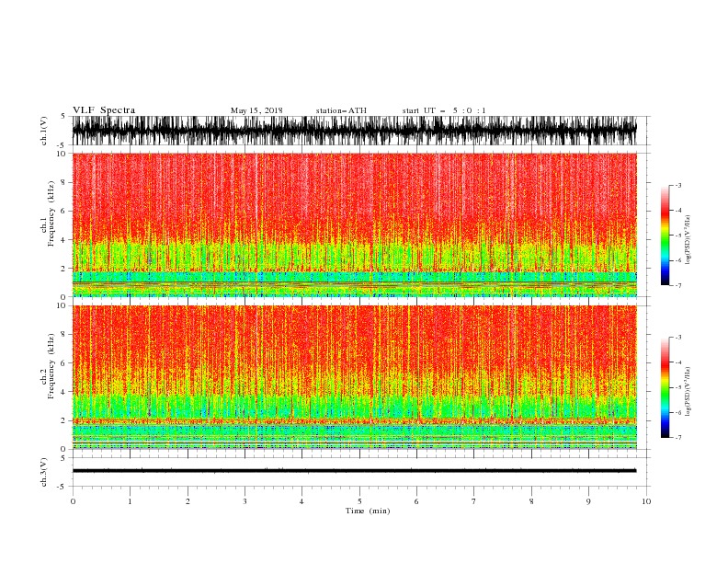728x563 pixels.
Task: Click the ch.1 'log(PSD)(V²/Hz)' colorbar label
Action: [688, 240]
